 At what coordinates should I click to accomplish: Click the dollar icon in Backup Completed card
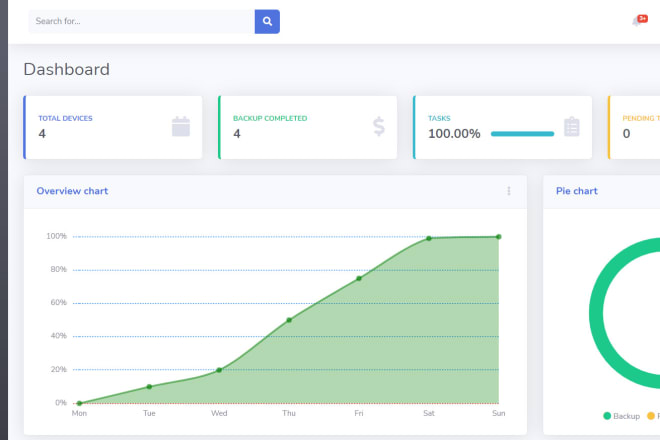click(379, 126)
